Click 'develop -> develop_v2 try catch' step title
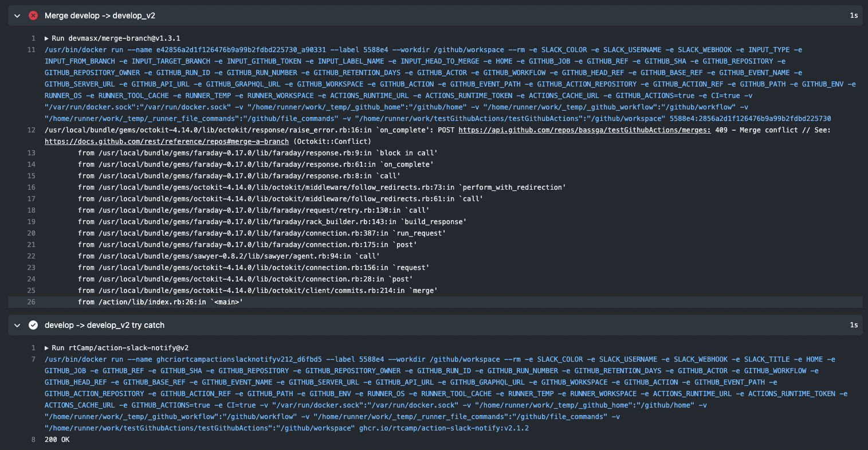 click(x=104, y=325)
